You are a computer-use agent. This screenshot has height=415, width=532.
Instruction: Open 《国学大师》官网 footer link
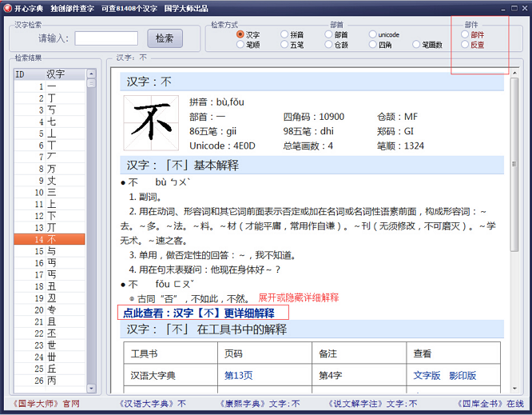(46, 404)
